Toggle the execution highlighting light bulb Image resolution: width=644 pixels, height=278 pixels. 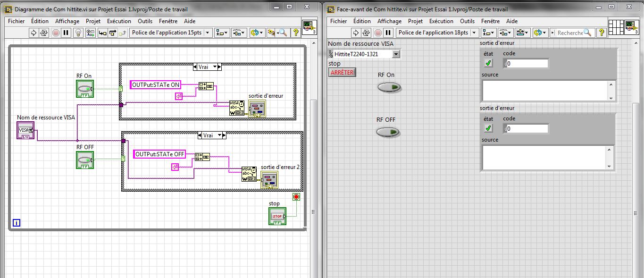(79, 33)
